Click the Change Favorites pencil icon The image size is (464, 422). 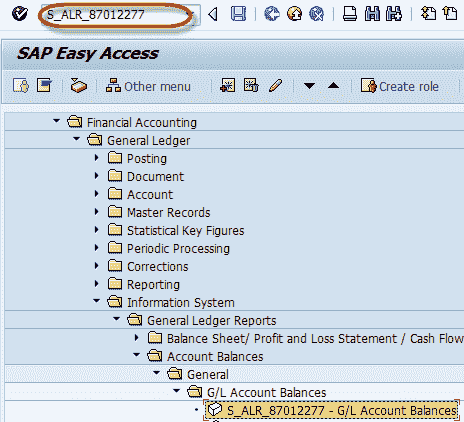click(276, 86)
